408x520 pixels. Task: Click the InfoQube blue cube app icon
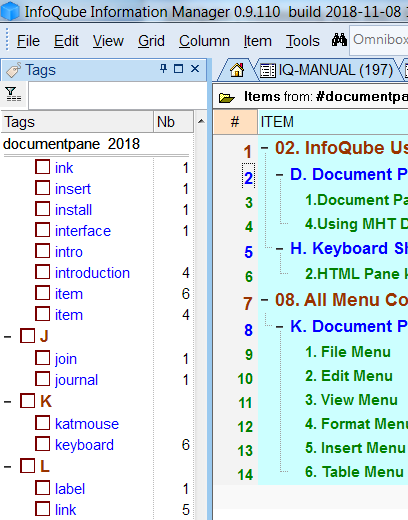(10, 11)
